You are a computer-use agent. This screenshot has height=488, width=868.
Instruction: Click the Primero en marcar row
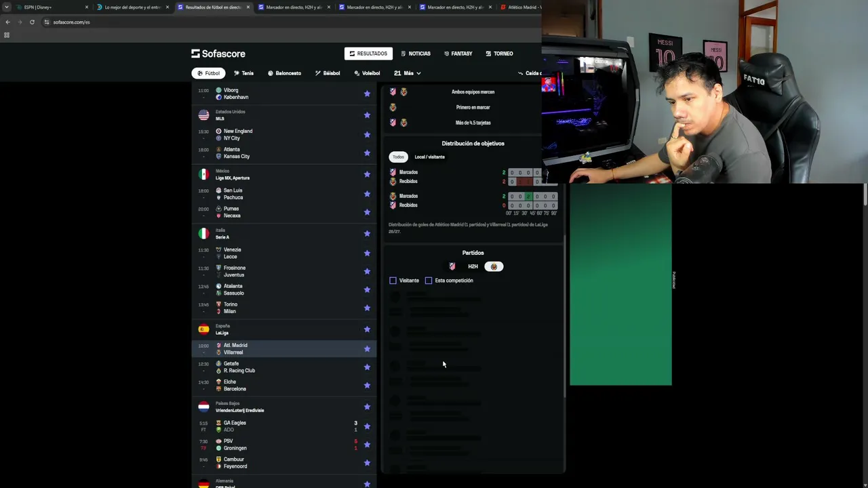(473, 108)
